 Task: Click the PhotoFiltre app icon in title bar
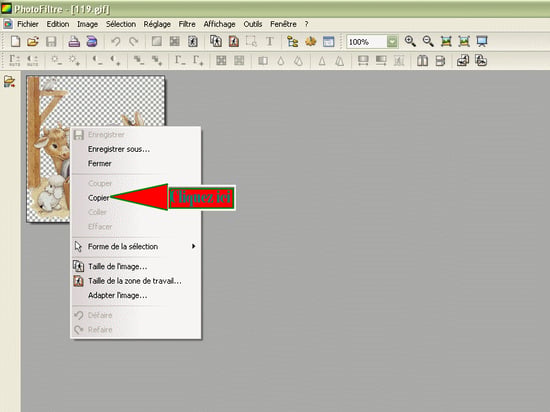point(6,8)
